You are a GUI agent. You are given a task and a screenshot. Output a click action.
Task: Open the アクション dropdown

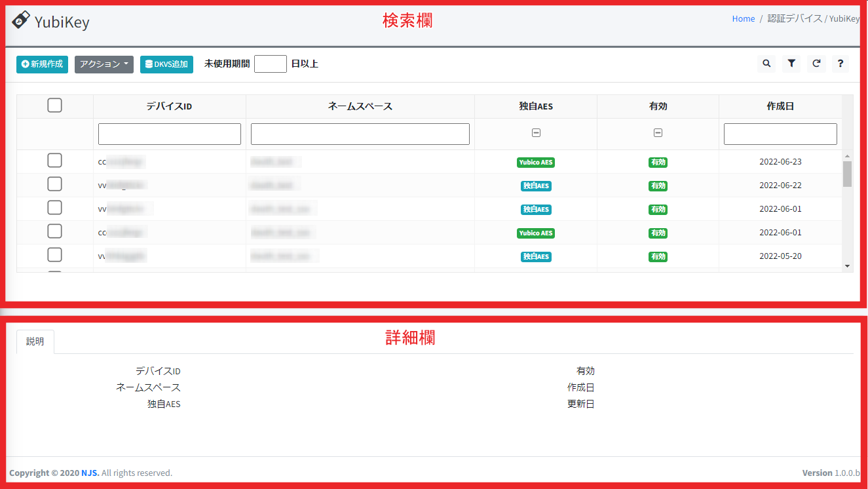click(104, 64)
